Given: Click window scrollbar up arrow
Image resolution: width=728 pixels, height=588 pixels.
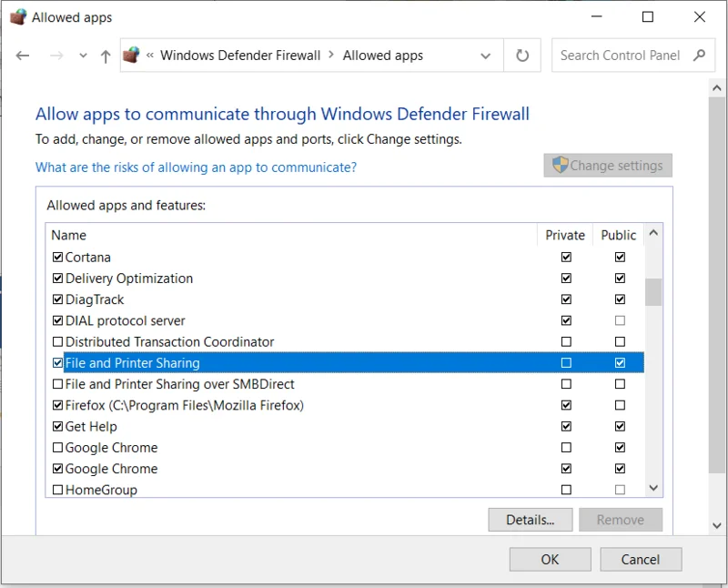Looking at the screenshot, I should [717, 87].
